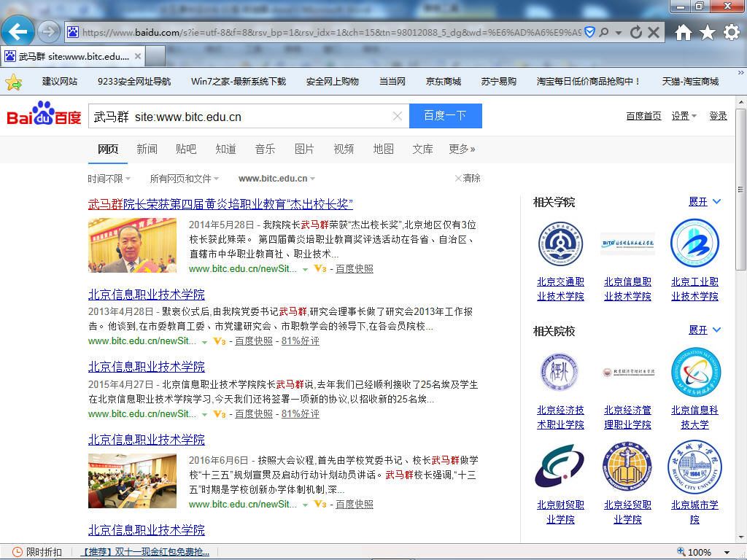Viewport: 747px width, 560px height.
Task: Stop loading with the X icon
Action: point(654,32)
